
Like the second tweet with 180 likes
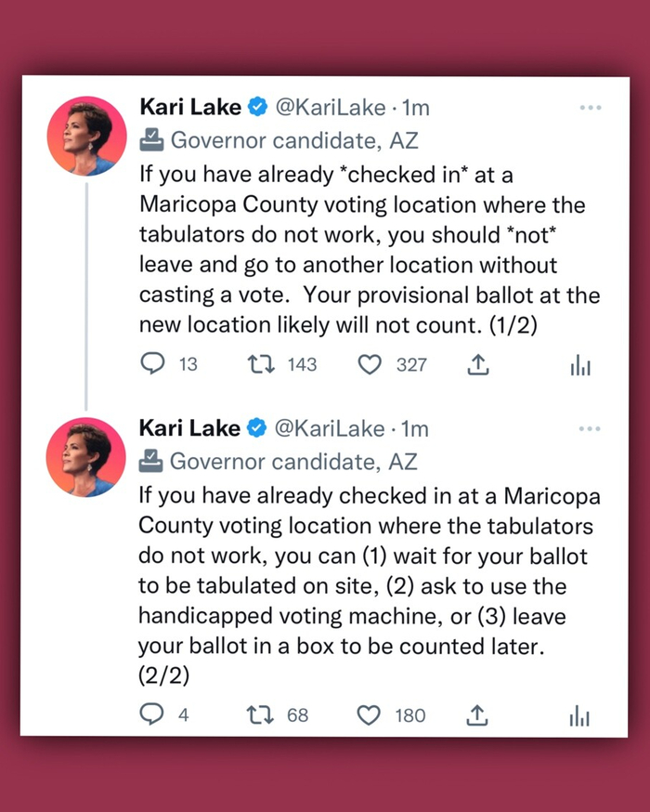[370, 715]
